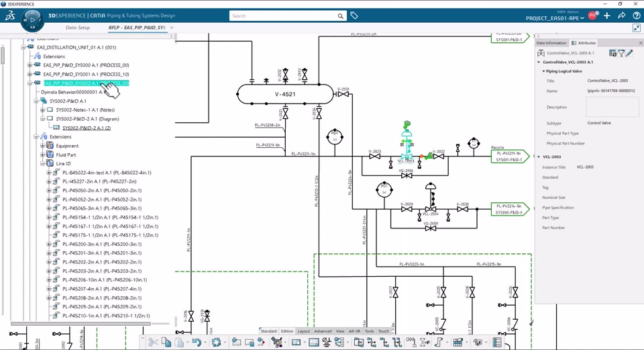Add a new tab with plus button
This screenshot has height=350, width=644.
click(x=172, y=28)
